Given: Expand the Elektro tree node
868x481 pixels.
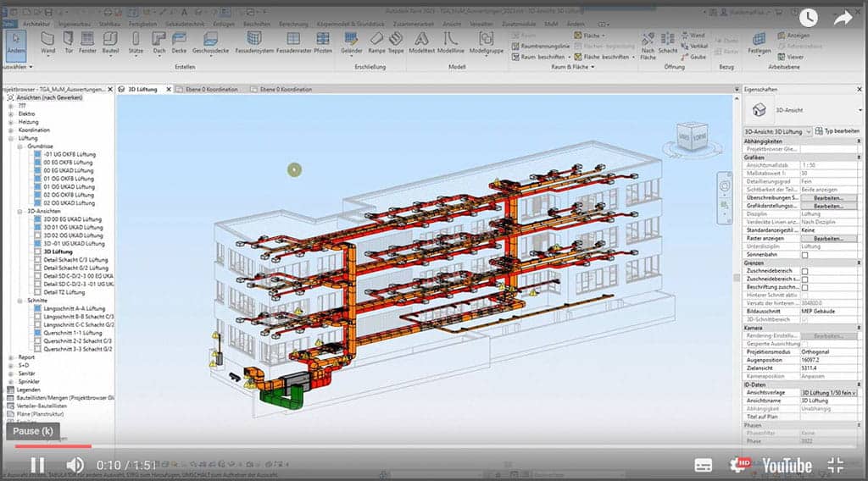Looking at the screenshot, I should pyautogui.click(x=10, y=113).
